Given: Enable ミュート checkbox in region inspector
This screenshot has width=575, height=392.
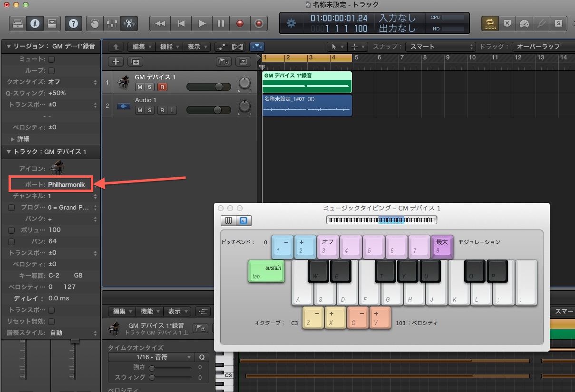Looking at the screenshot, I should point(51,59).
